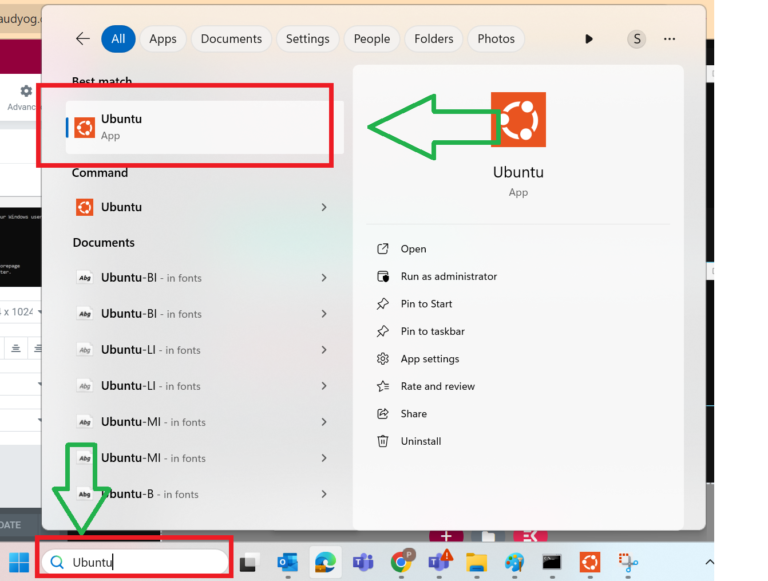Image resolution: width=768 pixels, height=581 pixels.
Task: Open the terminal icon in the taskbar
Action: (551, 562)
